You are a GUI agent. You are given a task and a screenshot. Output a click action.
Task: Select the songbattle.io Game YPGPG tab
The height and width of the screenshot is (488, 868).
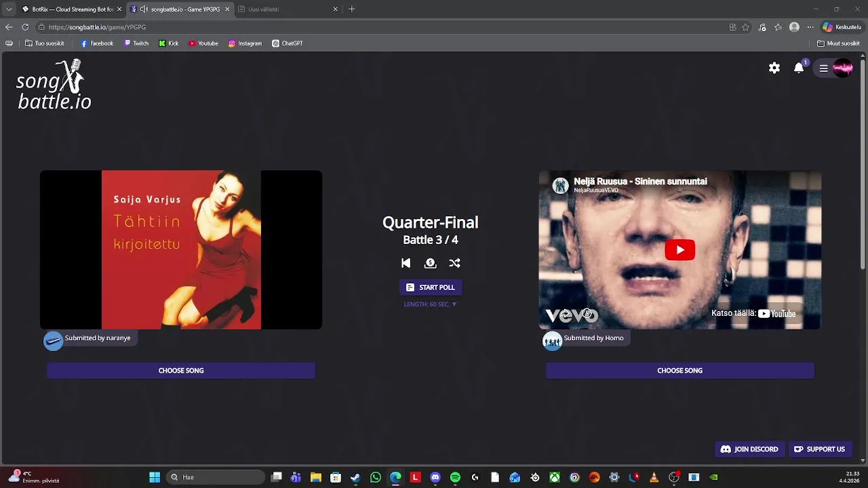click(x=180, y=9)
